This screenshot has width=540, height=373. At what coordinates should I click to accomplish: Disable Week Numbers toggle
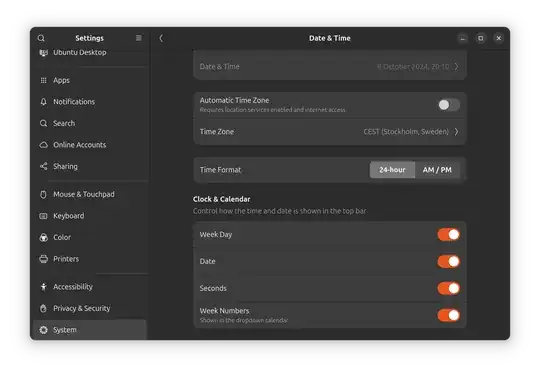(449, 315)
